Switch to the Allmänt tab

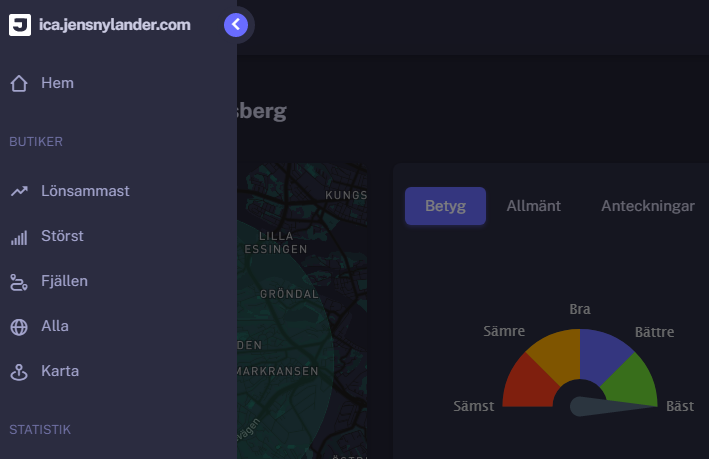pos(534,206)
